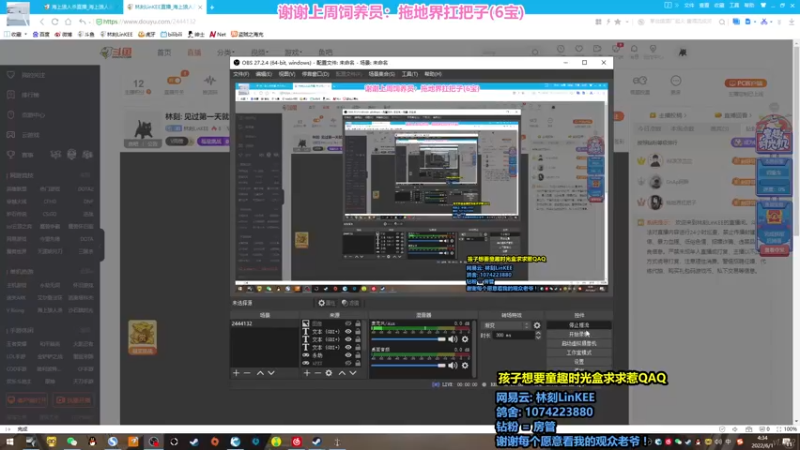Click the transition duration 300 ms field
The width and height of the screenshot is (800, 450).
513,335
